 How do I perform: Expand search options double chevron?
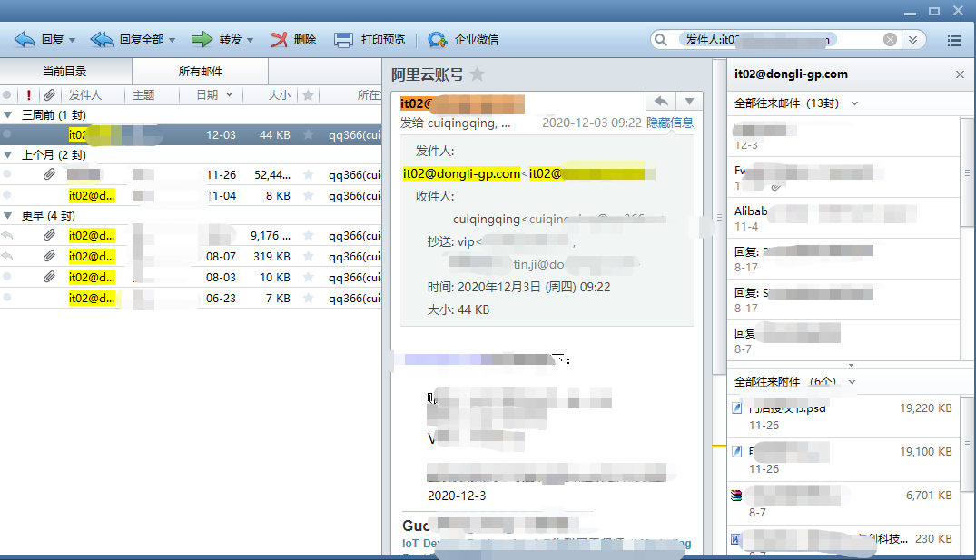912,40
